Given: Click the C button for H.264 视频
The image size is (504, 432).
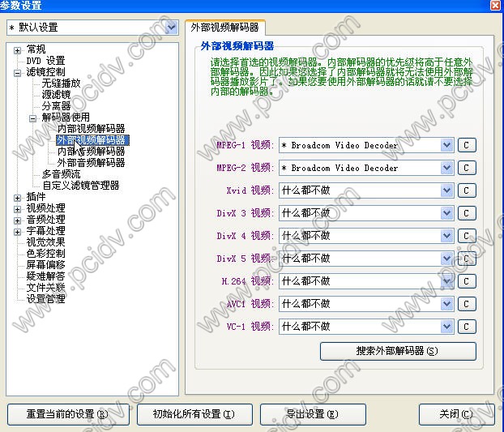Looking at the screenshot, I should [467, 281].
